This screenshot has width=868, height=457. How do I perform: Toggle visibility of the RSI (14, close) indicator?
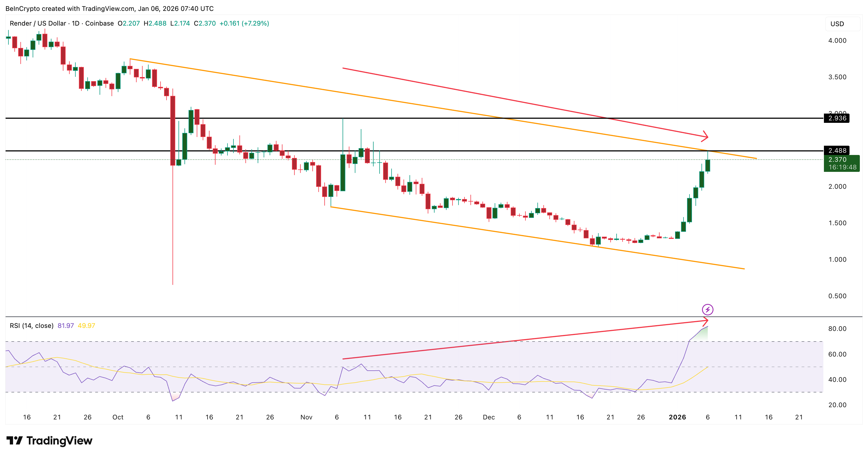(x=31, y=325)
